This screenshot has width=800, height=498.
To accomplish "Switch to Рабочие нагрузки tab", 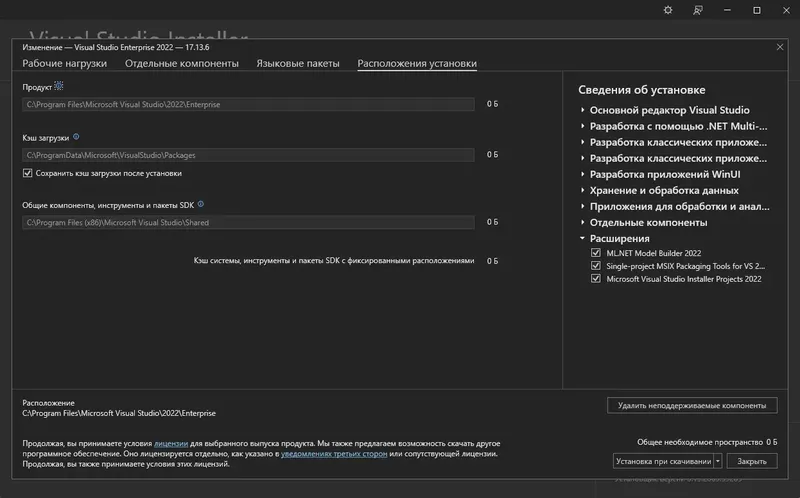I will [64, 63].
